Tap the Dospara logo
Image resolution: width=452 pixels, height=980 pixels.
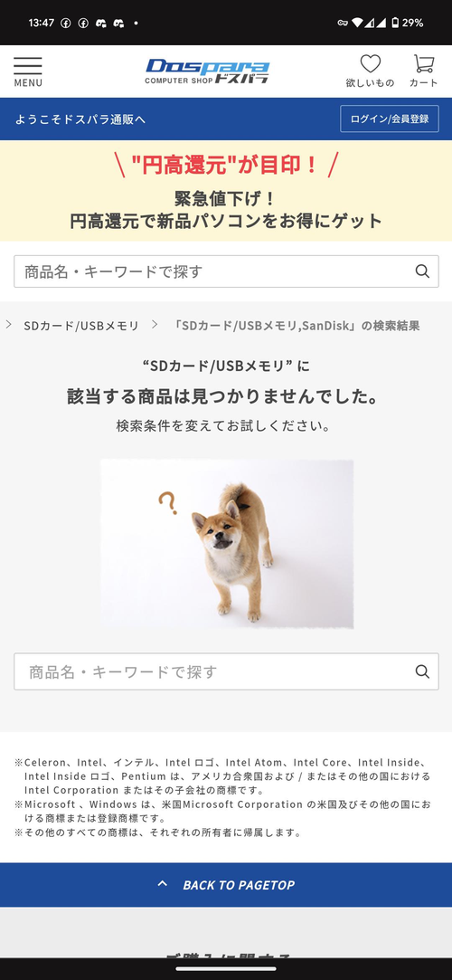click(207, 71)
